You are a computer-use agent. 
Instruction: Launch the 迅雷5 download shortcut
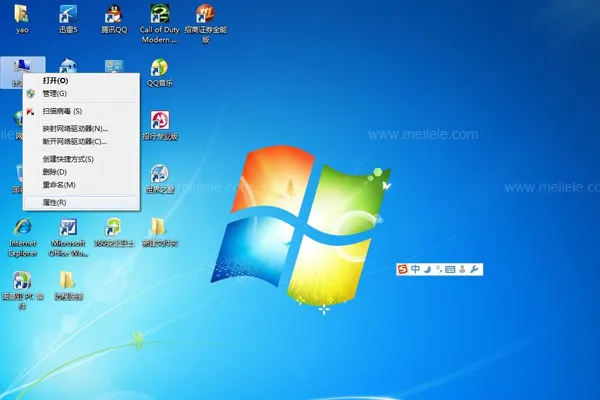click(x=68, y=18)
